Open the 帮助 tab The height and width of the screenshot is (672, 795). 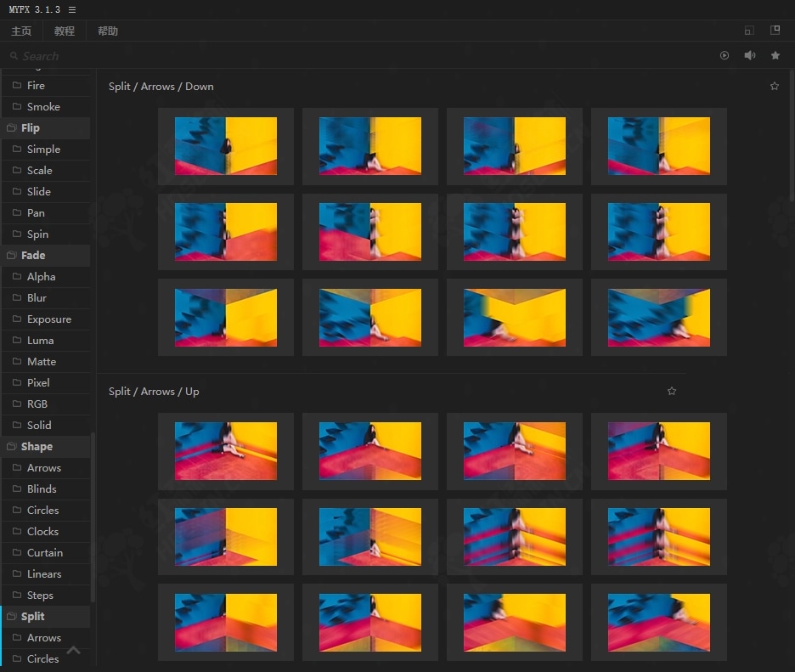[108, 31]
